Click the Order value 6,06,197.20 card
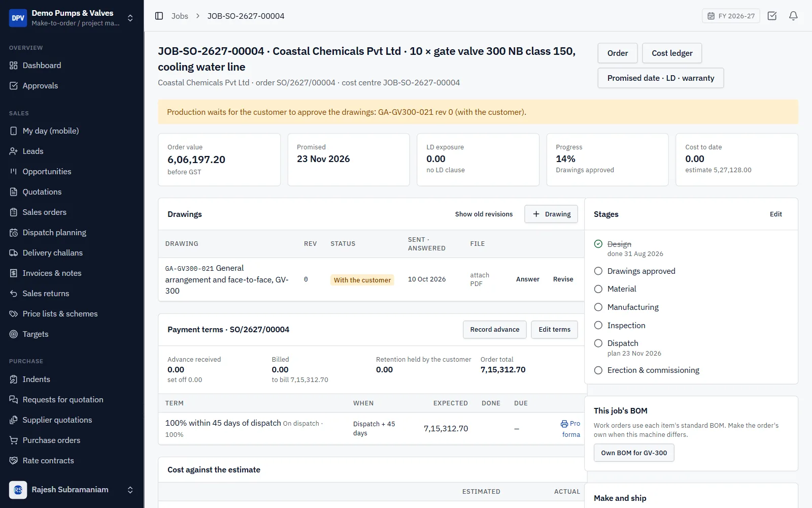 point(219,160)
